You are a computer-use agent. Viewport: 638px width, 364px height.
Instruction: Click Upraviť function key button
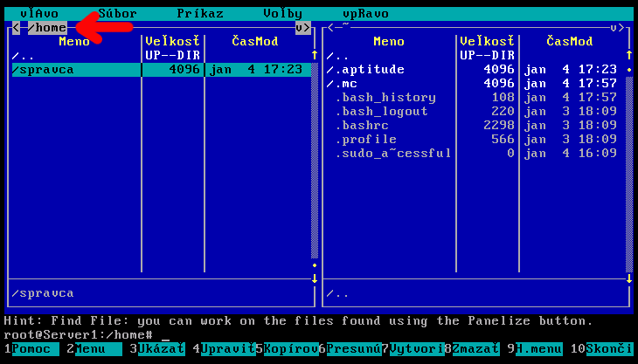[225, 349]
